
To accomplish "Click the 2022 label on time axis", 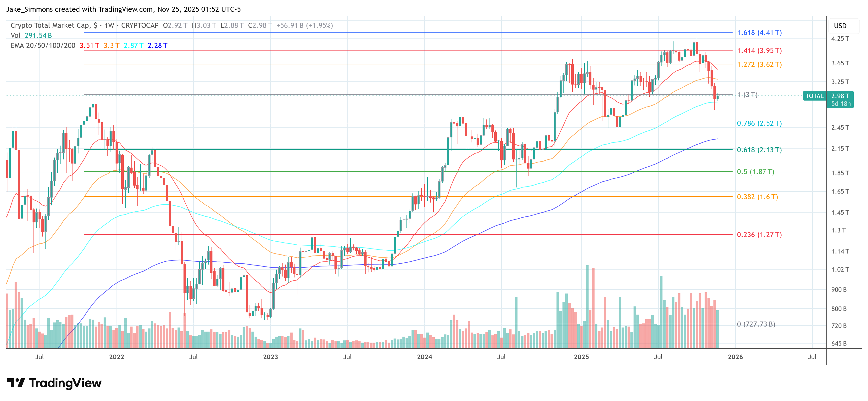I will (x=117, y=357).
